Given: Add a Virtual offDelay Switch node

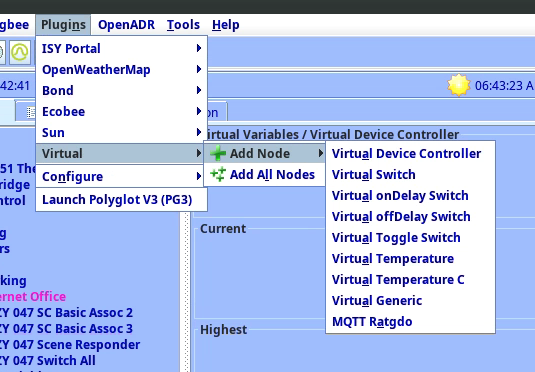Looking at the screenshot, I should (x=410, y=217).
